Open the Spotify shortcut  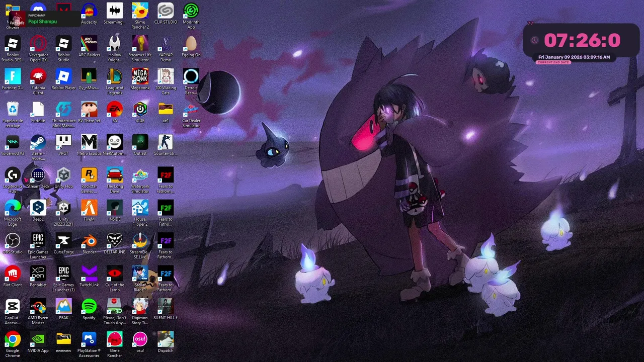(x=89, y=306)
